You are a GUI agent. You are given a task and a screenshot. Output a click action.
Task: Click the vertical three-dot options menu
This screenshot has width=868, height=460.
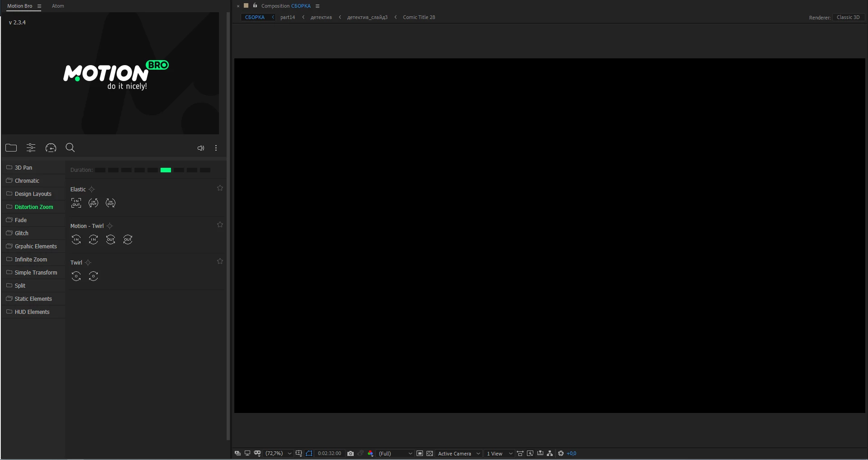(216, 148)
